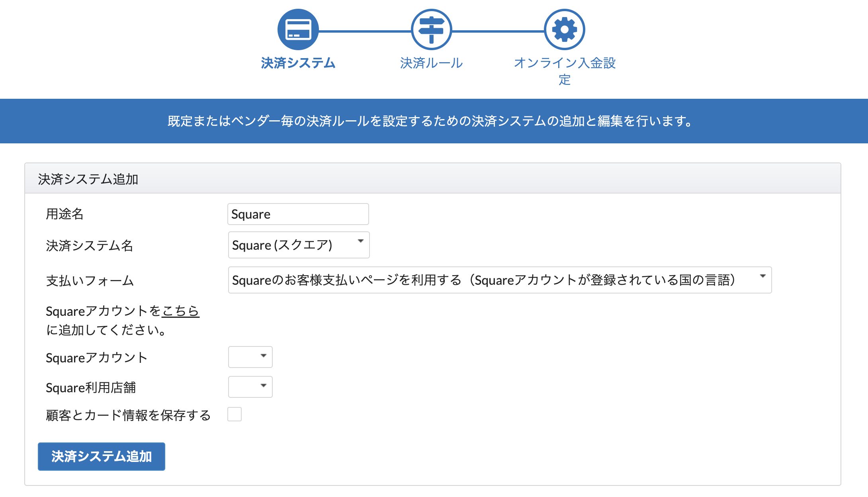868x497 pixels.
Task: Click the 用途名 field label
Action: click(x=65, y=214)
